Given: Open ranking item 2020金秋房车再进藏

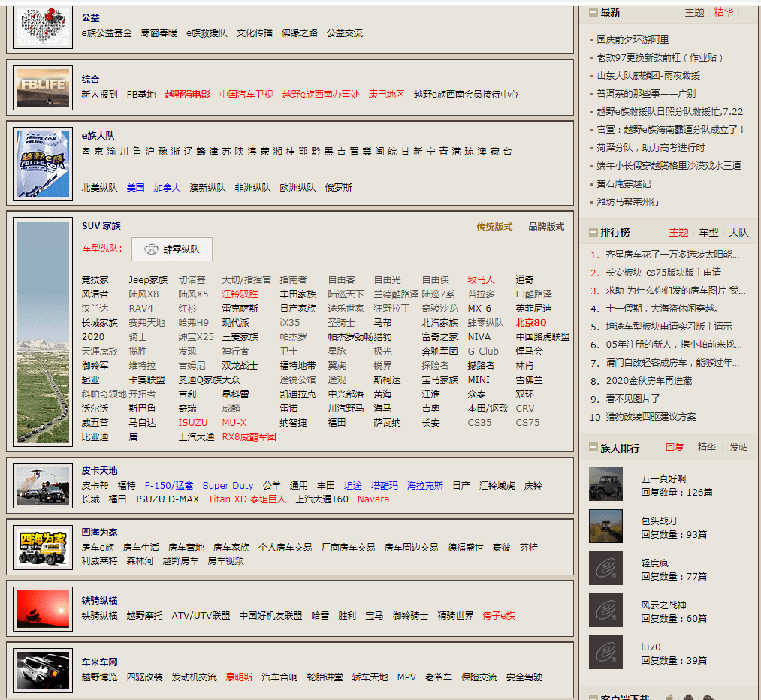Looking at the screenshot, I should pyautogui.click(x=649, y=381).
